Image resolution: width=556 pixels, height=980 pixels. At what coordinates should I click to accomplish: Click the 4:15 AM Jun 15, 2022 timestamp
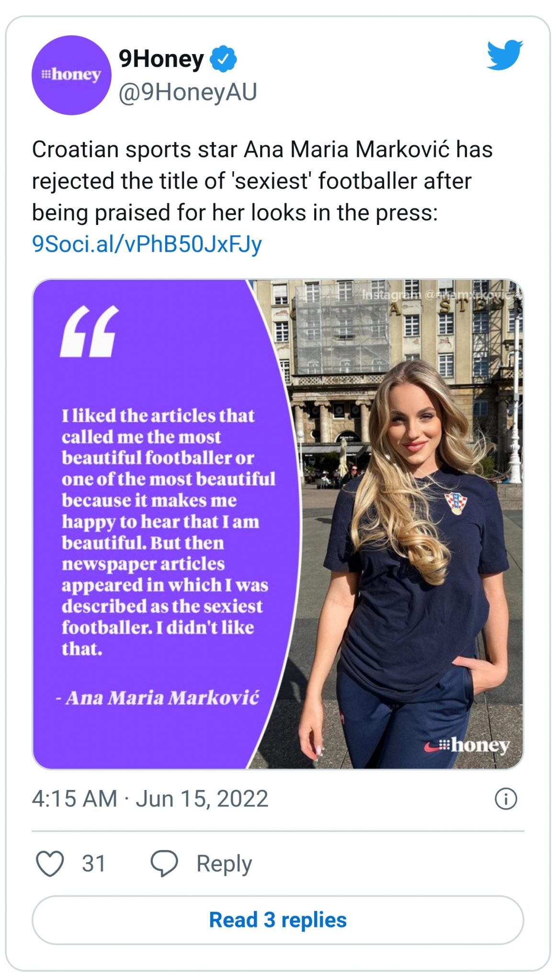pos(150,799)
